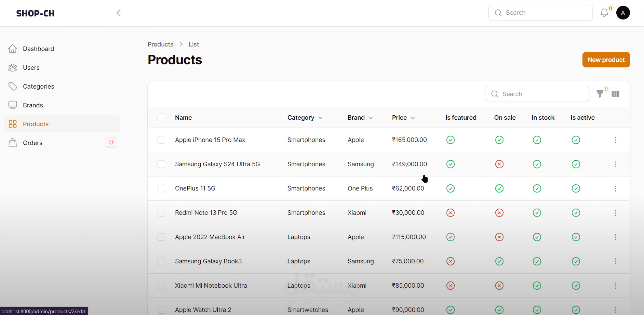Screen dimensions: 644x315
Task: Click the Products breadcrumb link
Action: pyautogui.click(x=160, y=44)
